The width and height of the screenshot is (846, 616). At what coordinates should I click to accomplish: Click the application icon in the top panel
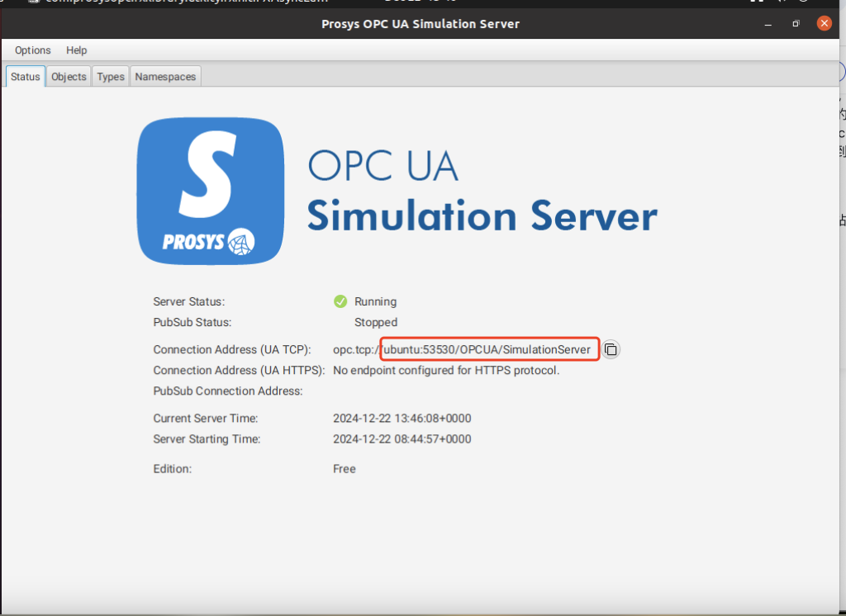(33, 3)
